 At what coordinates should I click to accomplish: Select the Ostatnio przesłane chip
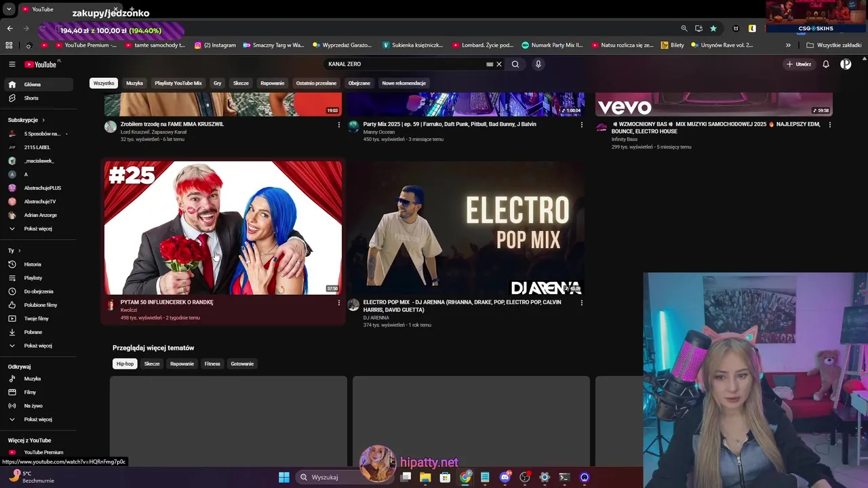click(316, 83)
